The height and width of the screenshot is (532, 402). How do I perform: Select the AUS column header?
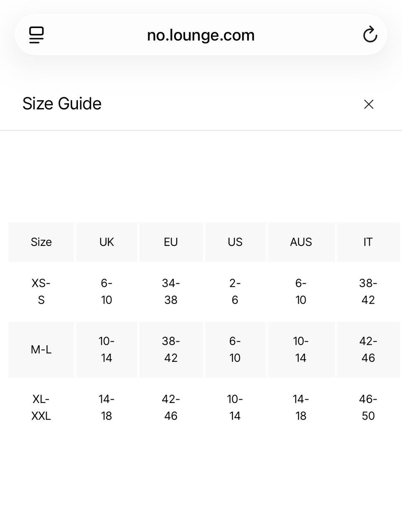click(301, 242)
